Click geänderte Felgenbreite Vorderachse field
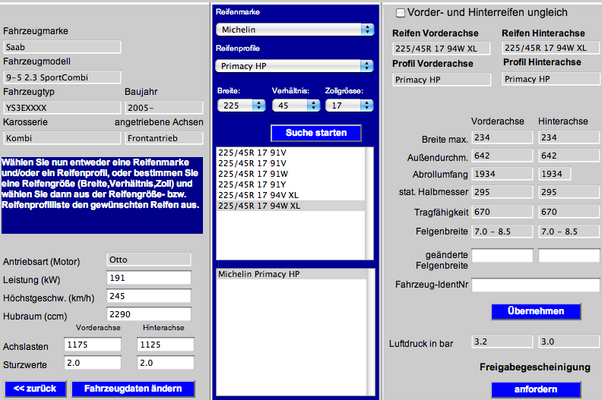The height and width of the screenshot is (400, 602). click(x=502, y=256)
